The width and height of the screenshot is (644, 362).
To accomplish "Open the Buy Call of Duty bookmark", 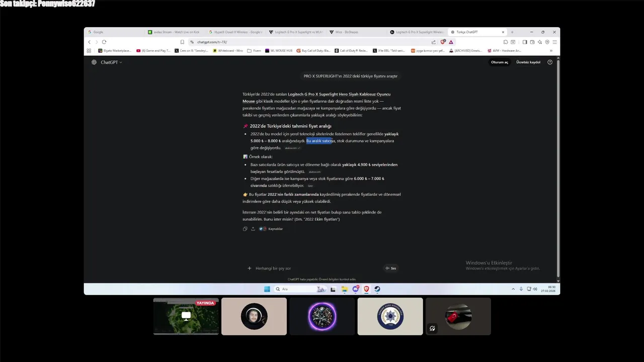I will [313, 51].
